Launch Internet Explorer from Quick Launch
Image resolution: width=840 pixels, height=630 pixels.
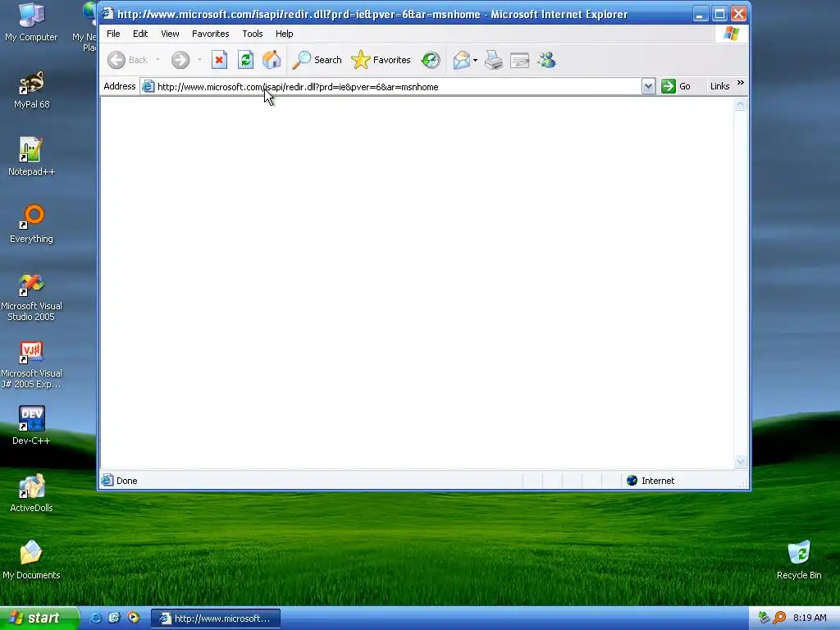click(x=95, y=618)
